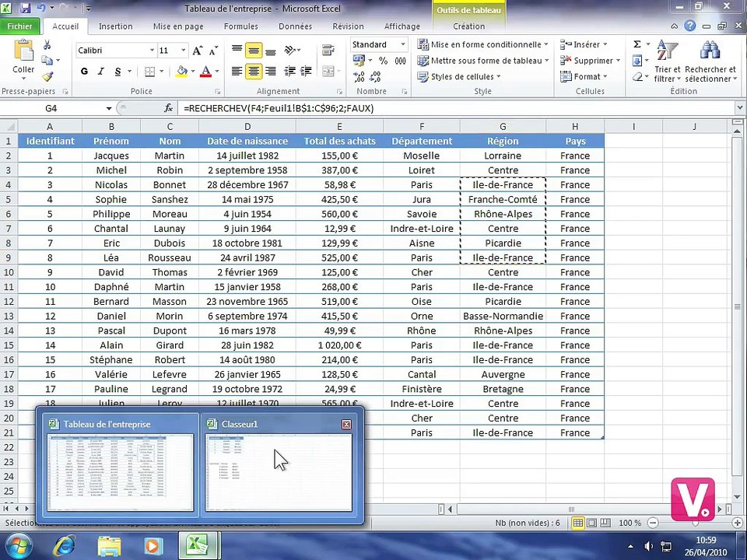Screen dimensions: 747x560
Task: Click the Copy icon in Presse-papiers
Action: (47, 61)
